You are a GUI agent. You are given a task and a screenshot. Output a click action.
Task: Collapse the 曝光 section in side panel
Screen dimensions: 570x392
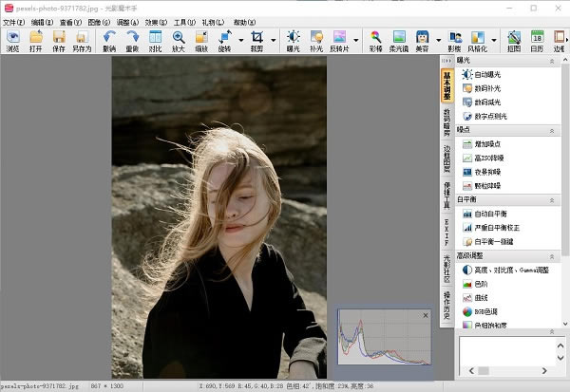(x=552, y=61)
